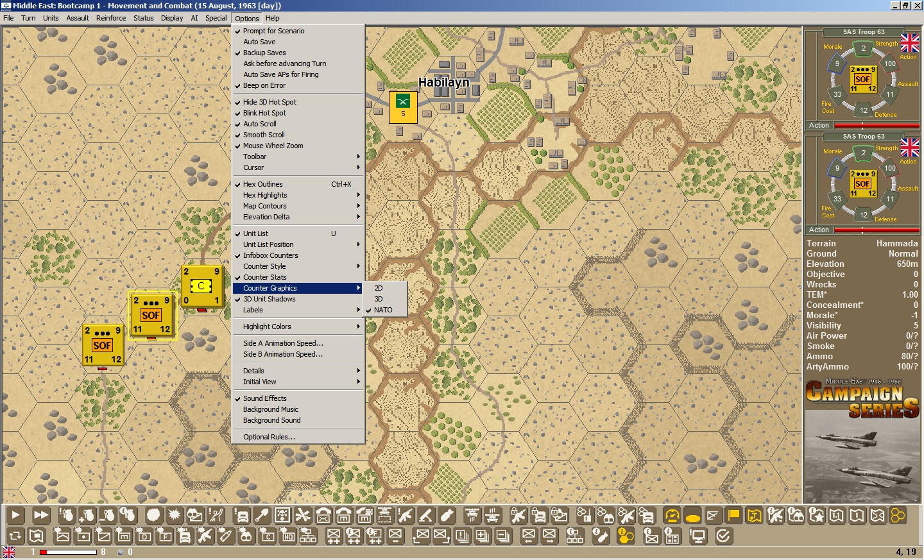The image size is (924, 560).
Task: Click the aerial bomb icon in top row
Action: coord(447,514)
